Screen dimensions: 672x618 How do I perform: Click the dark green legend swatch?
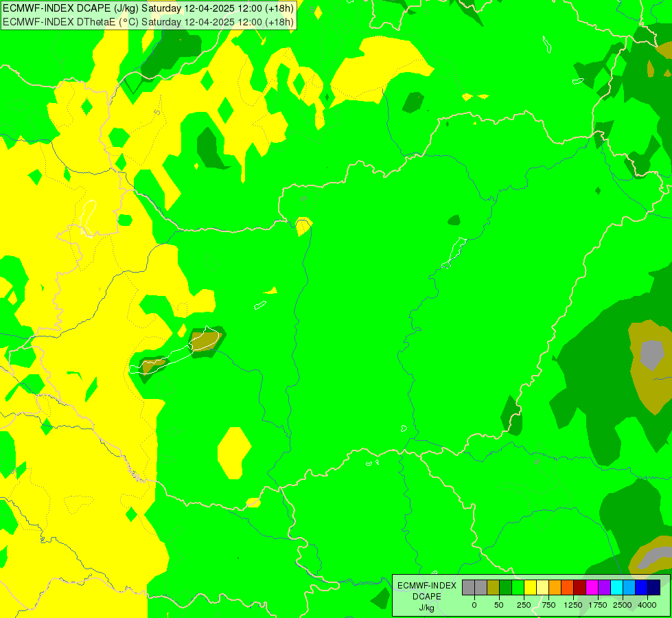tap(505, 588)
